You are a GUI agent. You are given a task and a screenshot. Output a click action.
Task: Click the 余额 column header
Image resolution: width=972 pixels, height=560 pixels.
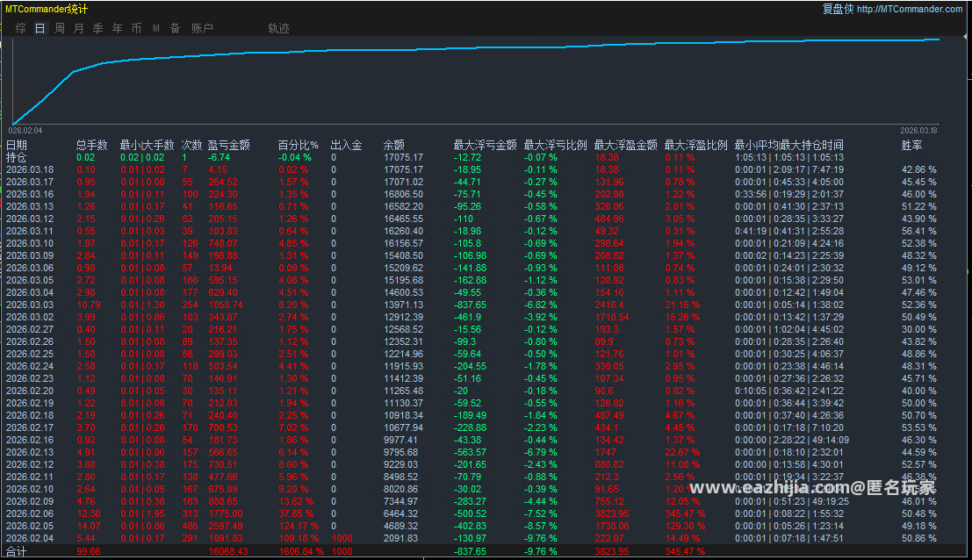(393, 145)
